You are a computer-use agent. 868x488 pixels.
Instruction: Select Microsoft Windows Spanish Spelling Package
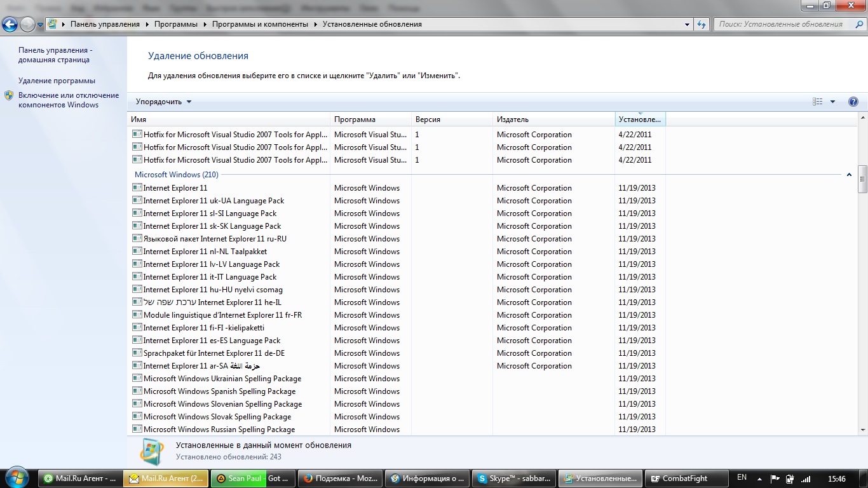[219, 391]
